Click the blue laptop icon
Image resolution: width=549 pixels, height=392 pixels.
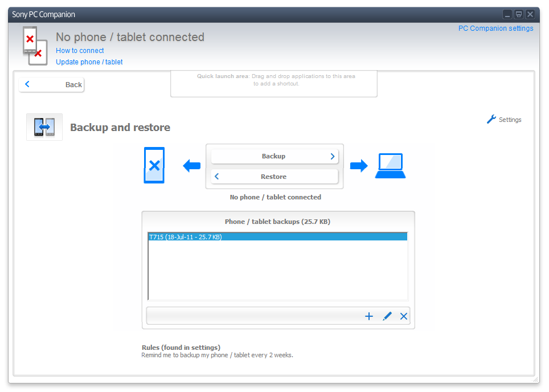[x=390, y=166]
